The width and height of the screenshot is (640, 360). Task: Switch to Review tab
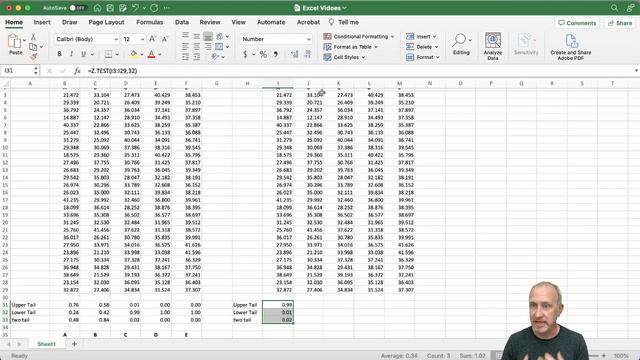(210, 22)
